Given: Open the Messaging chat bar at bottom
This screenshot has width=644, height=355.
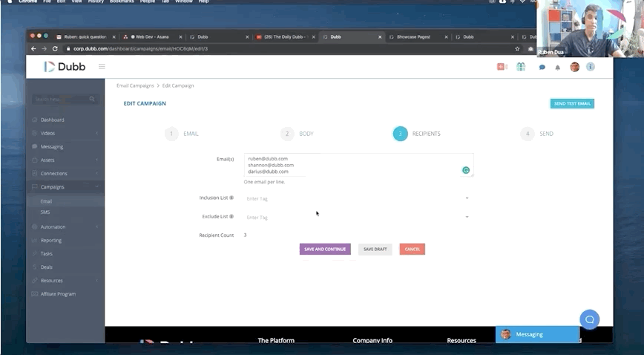Looking at the screenshot, I should click(x=538, y=334).
